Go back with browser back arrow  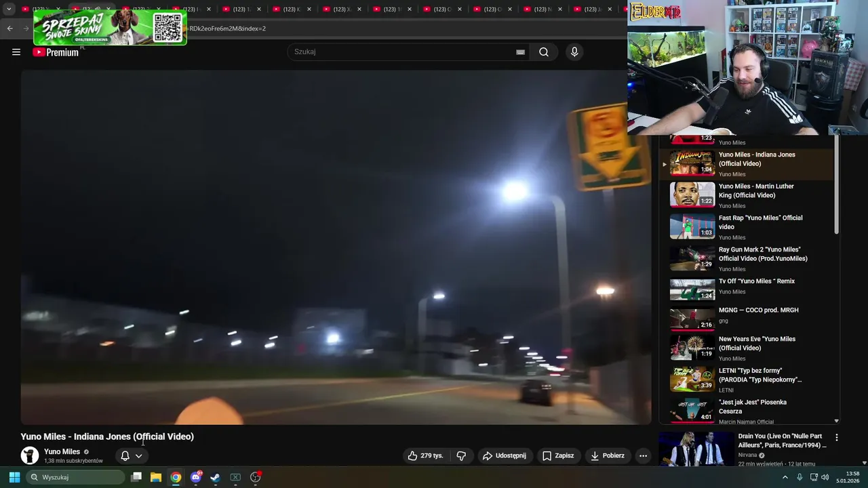pos(9,28)
